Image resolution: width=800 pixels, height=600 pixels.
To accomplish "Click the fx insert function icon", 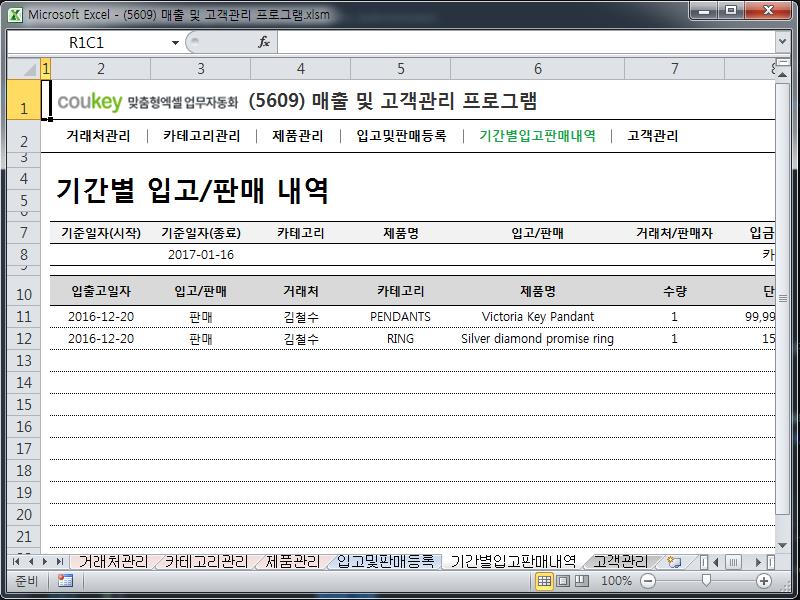I will [264, 42].
